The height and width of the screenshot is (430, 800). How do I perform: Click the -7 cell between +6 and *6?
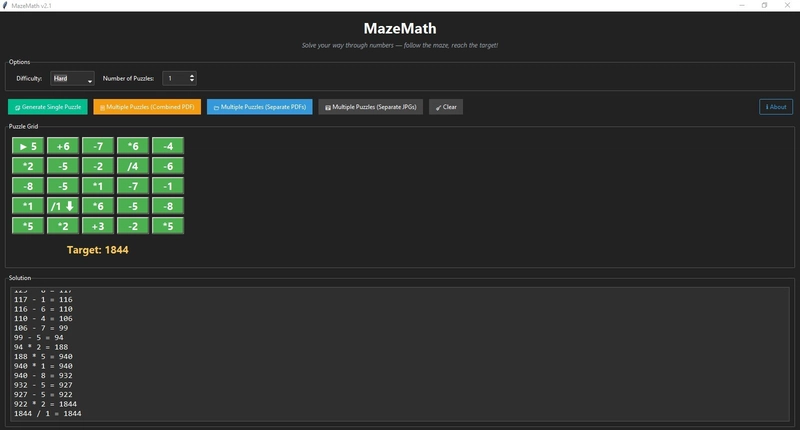pos(98,146)
